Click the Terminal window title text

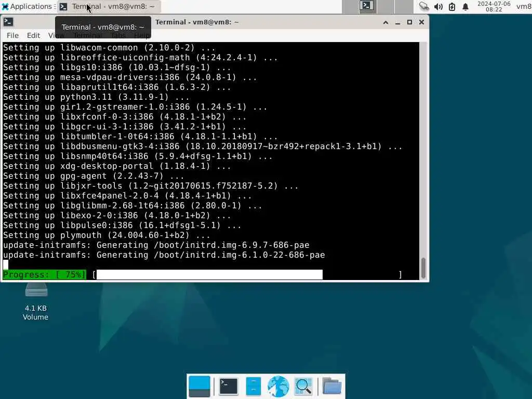click(x=197, y=22)
